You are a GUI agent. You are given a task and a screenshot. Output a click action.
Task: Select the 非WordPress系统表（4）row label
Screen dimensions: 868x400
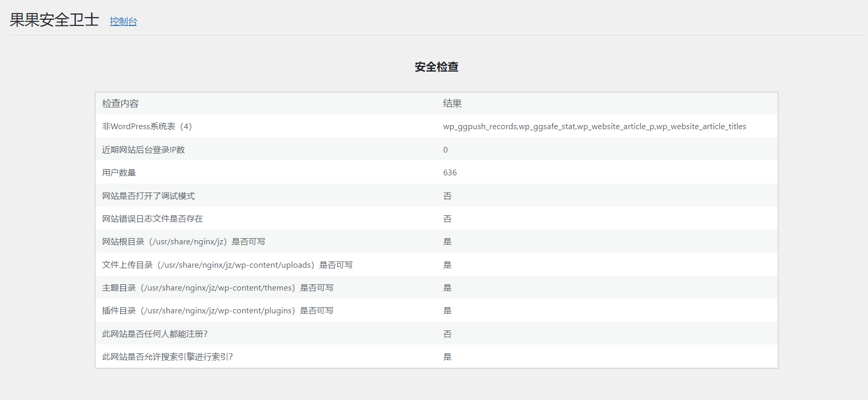point(147,127)
